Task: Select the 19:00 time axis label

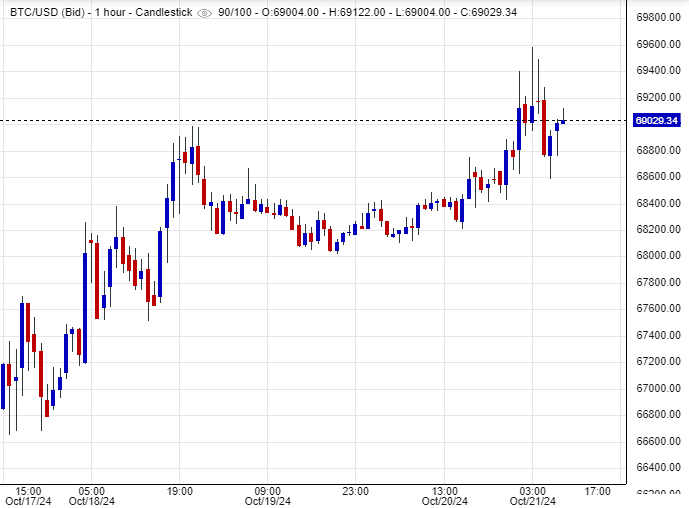Action: (x=179, y=491)
